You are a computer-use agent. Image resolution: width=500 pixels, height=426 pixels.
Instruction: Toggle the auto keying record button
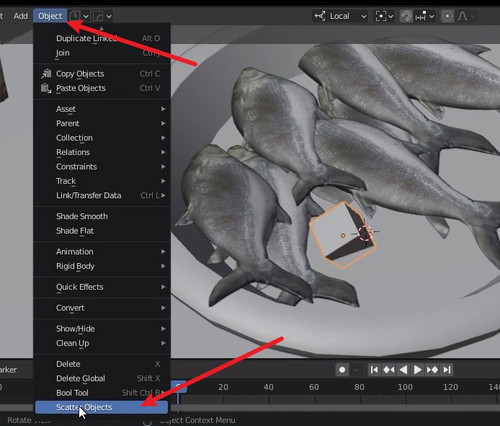(342, 370)
